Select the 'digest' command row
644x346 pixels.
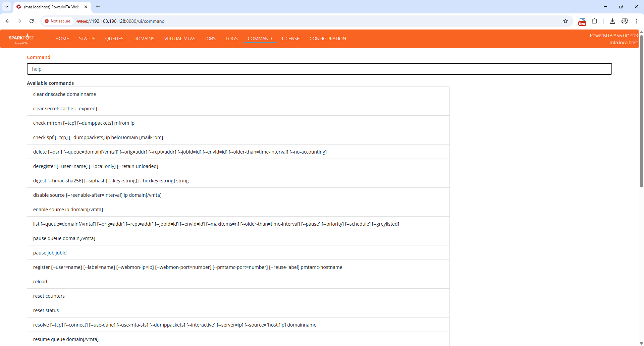[x=238, y=181]
